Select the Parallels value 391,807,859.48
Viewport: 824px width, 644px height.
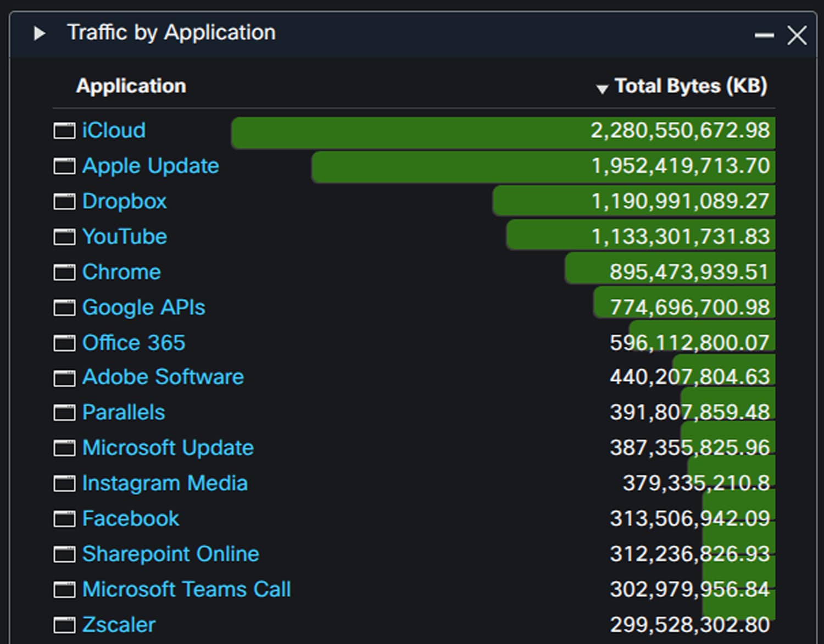[690, 412]
